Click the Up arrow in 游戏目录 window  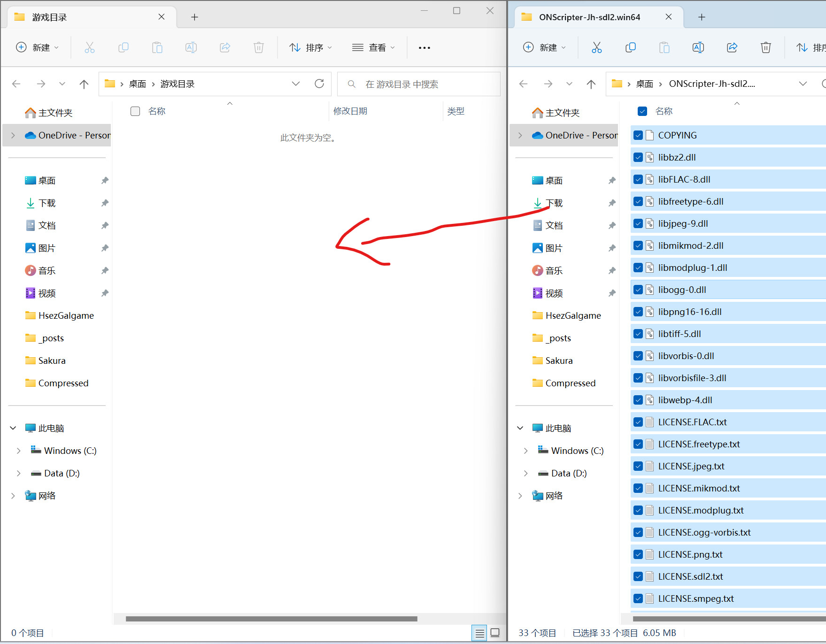[84, 84]
